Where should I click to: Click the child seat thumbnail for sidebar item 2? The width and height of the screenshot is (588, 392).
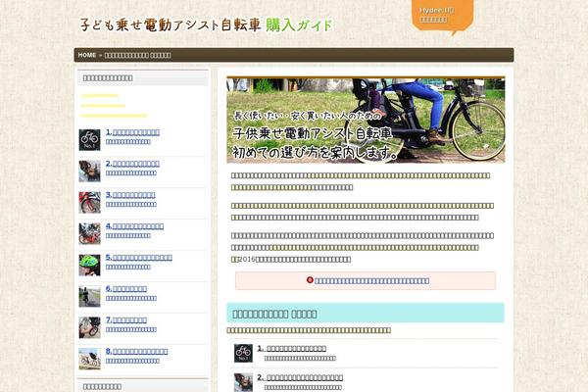89,171
